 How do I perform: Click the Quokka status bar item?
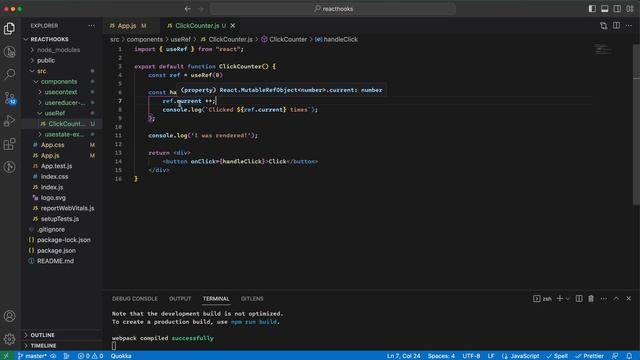pos(121,356)
